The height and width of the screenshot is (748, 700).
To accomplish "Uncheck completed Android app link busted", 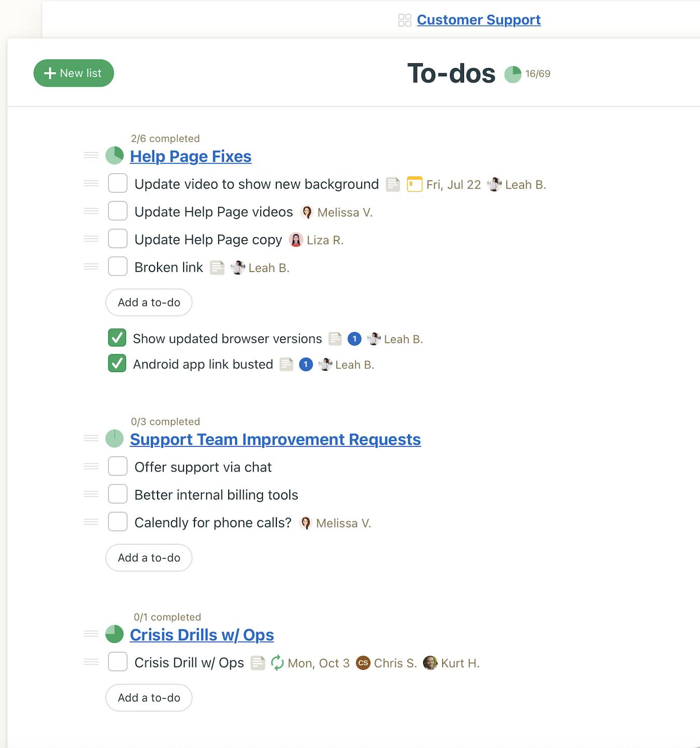I will (x=117, y=364).
